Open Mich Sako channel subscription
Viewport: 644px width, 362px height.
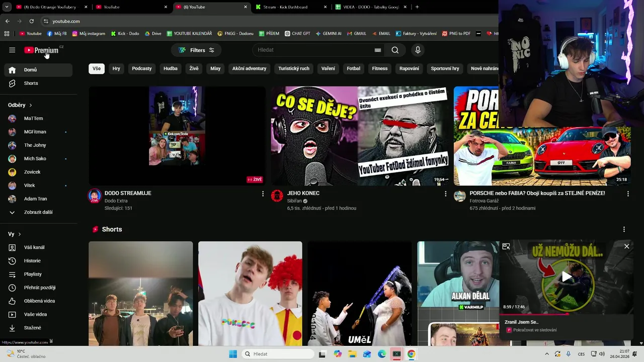click(38, 158)
